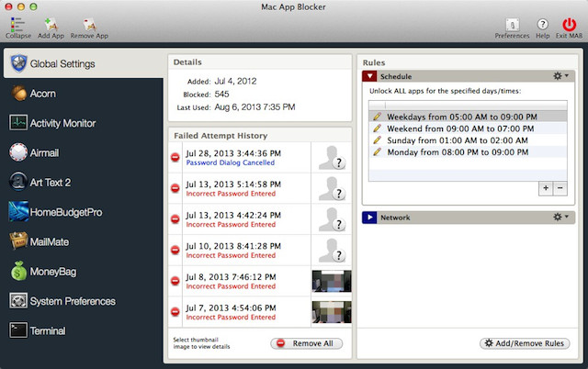
Task: Select Activity Monitor in the sidebar
Action: coord(84,123)
